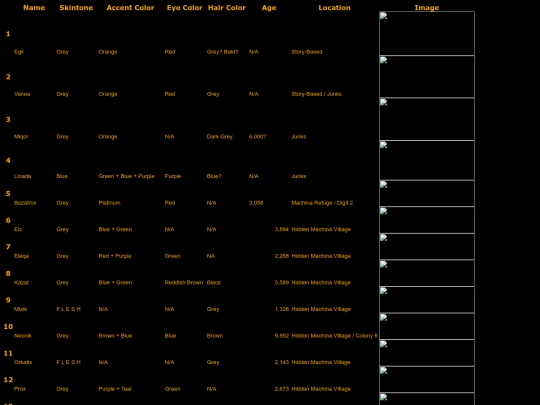Open the image thumbnail for row 6
This screenshot has height=405, width=540.
tap(427, 220)
